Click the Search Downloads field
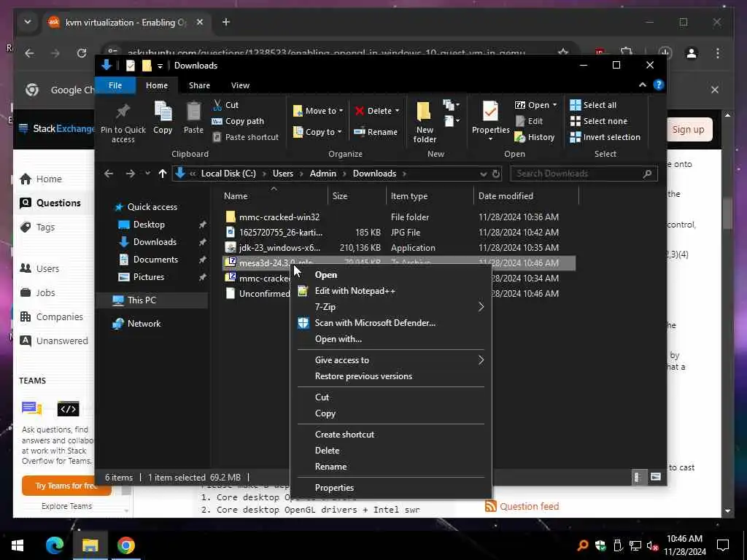 (584, 174)
